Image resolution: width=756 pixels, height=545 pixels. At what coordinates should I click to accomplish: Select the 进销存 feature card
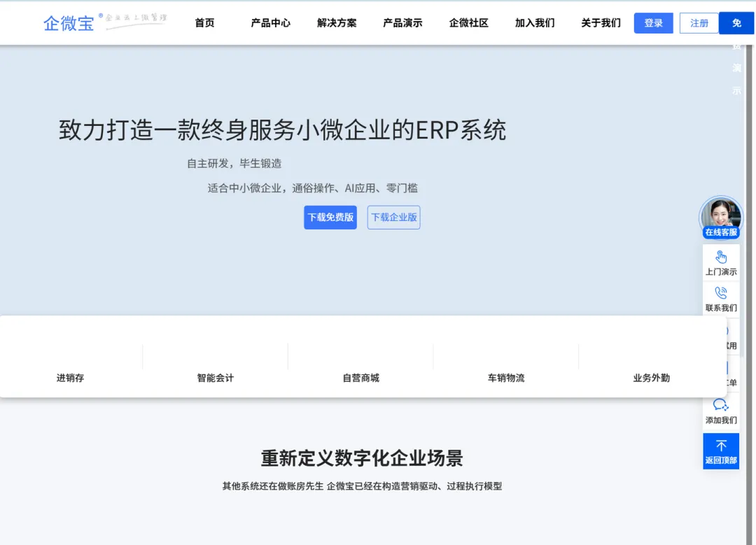(71, 378)
